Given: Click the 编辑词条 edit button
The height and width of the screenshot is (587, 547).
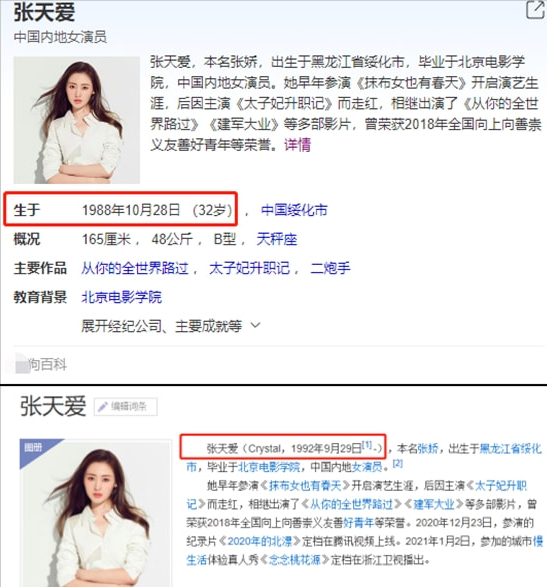Looking at the screenshot, I should (x=125, y=407).
